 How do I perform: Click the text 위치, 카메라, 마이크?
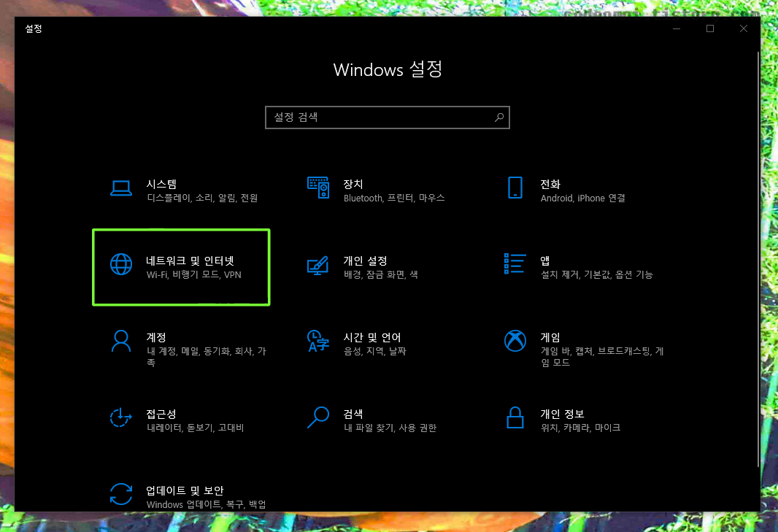(x=580, y=428)
